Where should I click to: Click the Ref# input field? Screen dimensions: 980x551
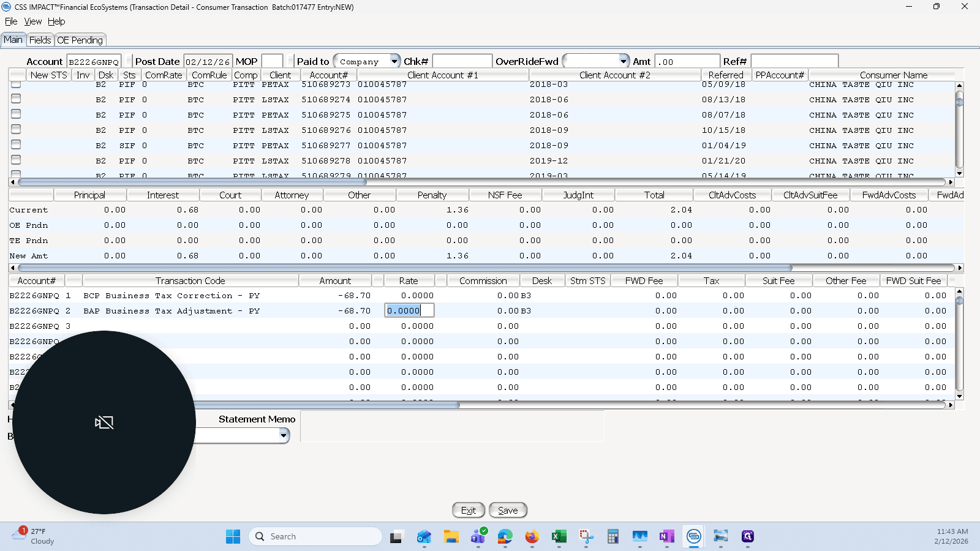[x=794, y=61]
